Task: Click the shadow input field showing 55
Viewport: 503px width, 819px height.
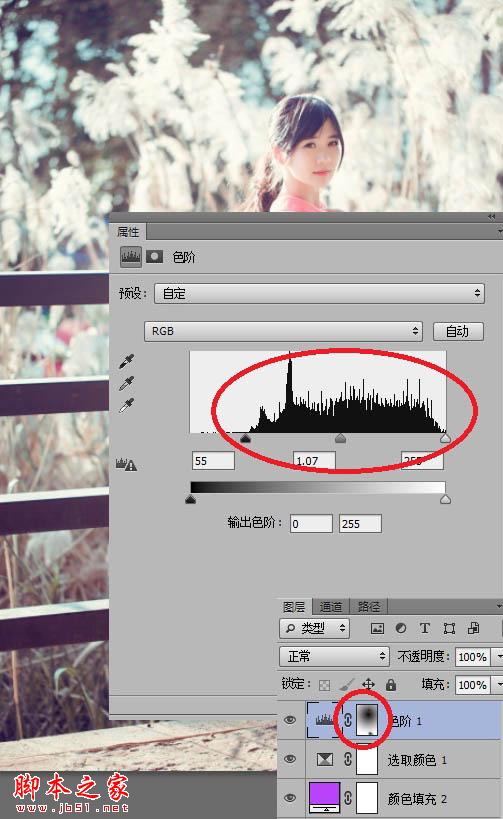Action: pos(213,461)
